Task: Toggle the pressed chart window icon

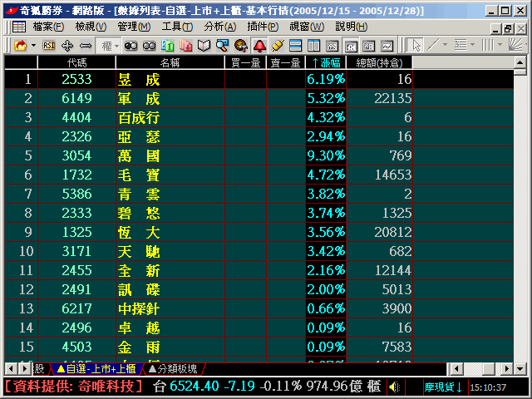Action: [x=351, y=46]
